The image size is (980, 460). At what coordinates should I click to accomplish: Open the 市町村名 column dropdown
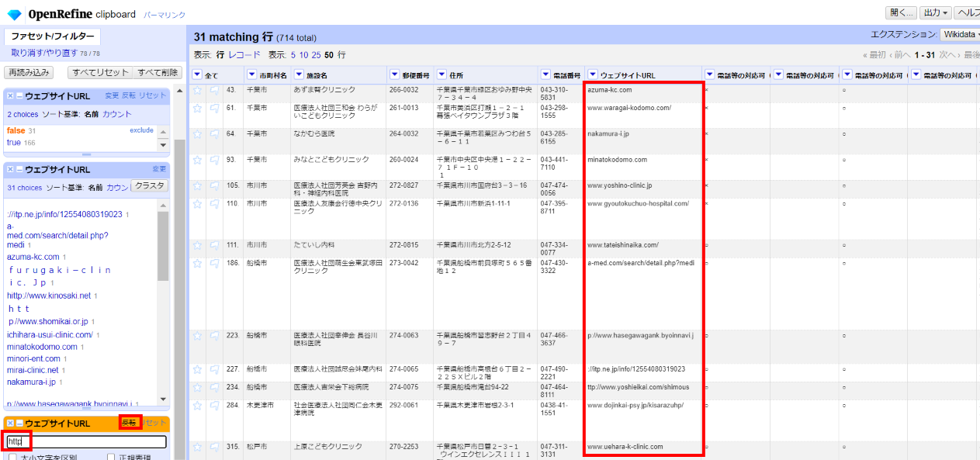pyautogui.click(x=251, y=75)
